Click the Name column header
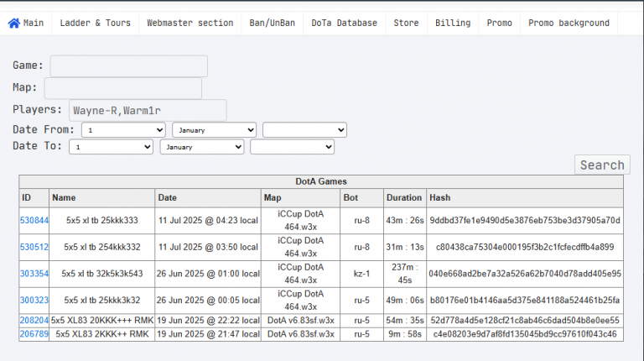Image resolution: width=644 pixels, height=361 pixels. click(x=101, y=198)
